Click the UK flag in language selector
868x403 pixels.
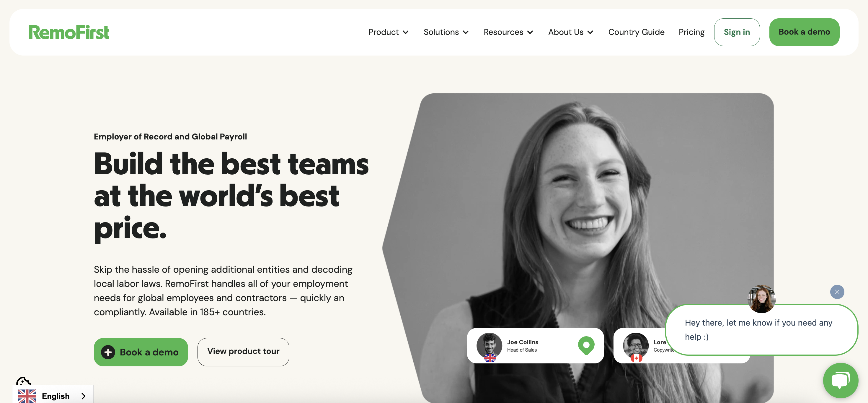tap(27, 396)
